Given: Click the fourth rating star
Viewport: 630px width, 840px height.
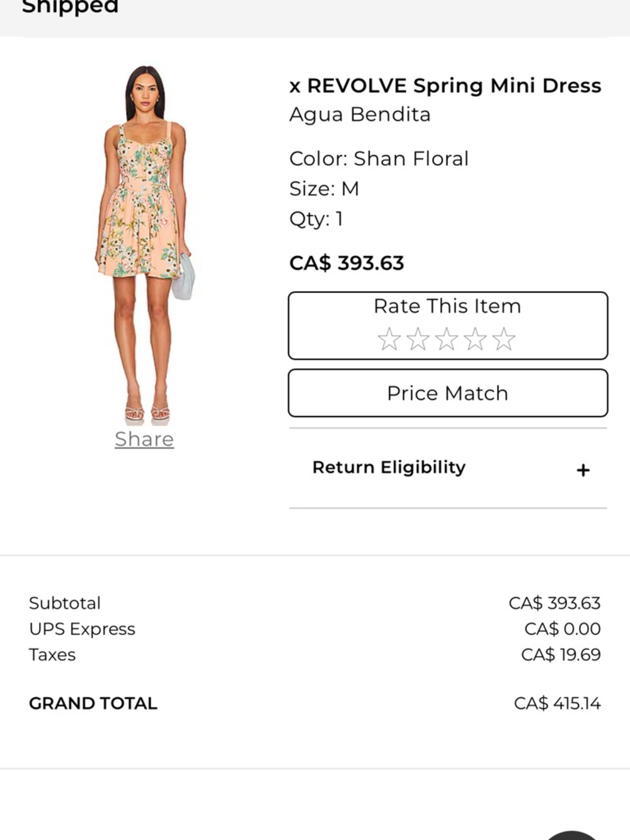Looking at the screenshot, I should pyautogui.click(x=476, y=338).
